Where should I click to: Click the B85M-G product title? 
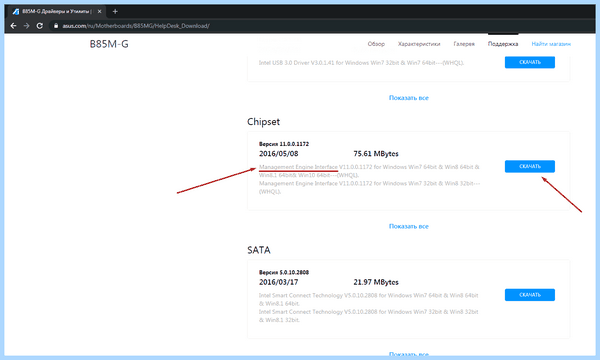[x=109, y=44]
